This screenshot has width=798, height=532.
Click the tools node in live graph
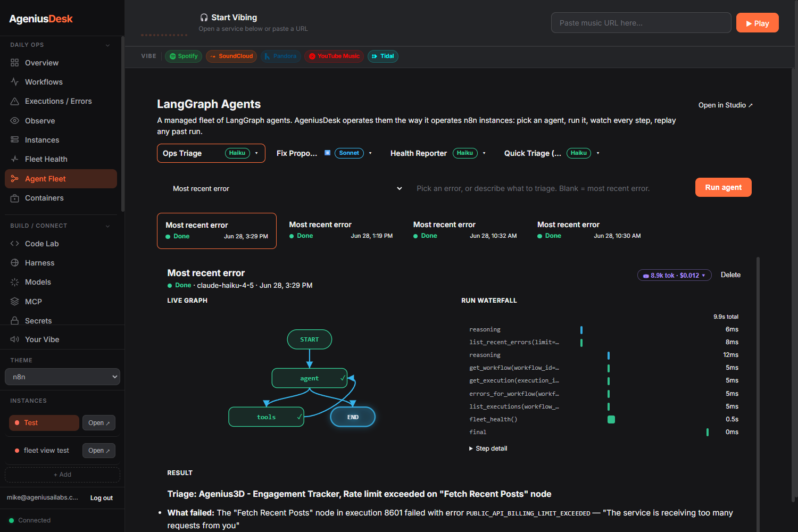[266, 417]
